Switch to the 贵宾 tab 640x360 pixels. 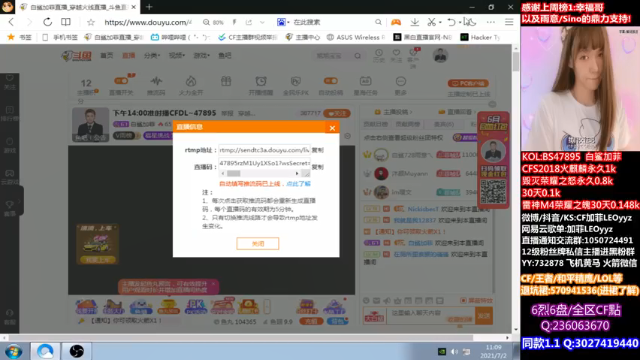tap(444, 124)
